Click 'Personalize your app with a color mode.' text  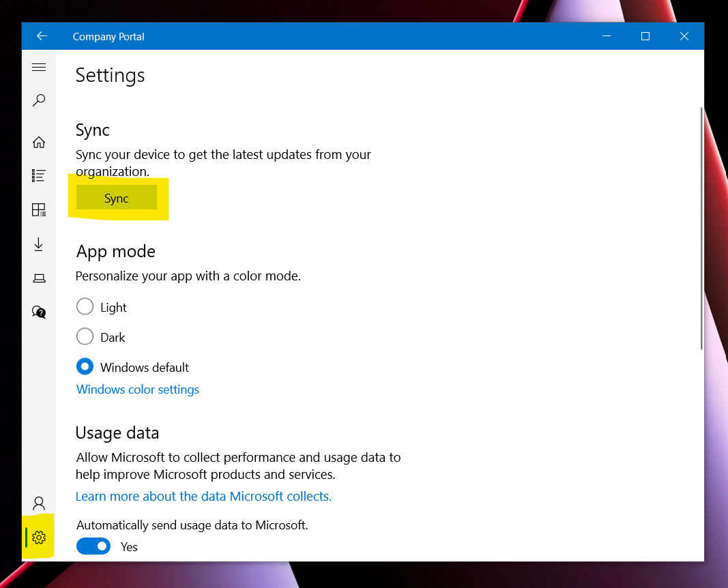click(188, 276)
